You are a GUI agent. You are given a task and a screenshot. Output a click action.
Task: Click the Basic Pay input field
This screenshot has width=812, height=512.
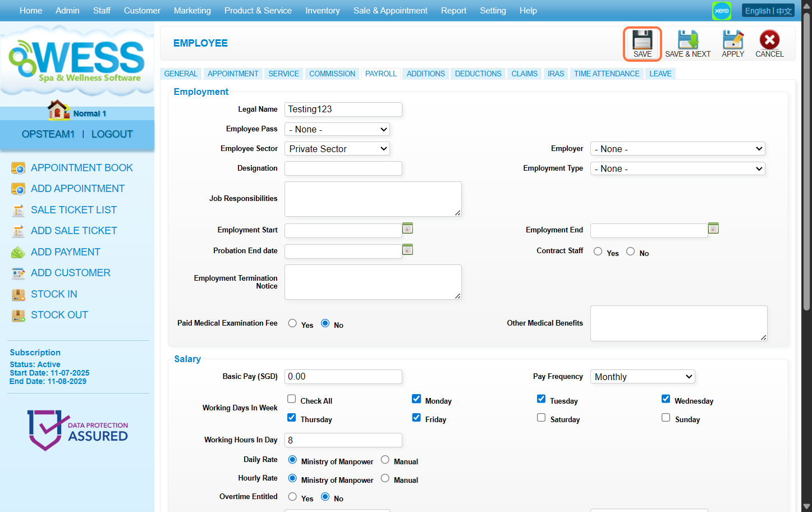(343, 377)
